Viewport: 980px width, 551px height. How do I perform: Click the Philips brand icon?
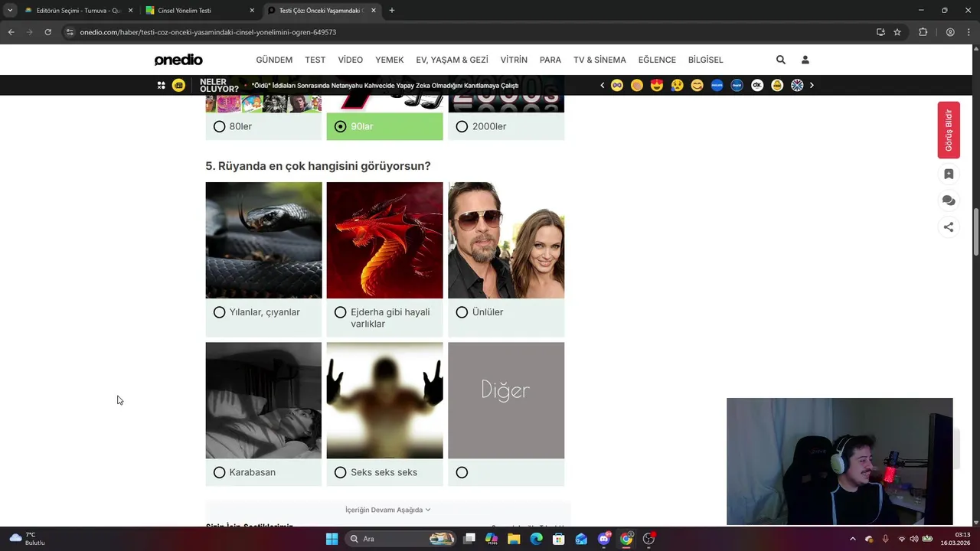[717, 85]
